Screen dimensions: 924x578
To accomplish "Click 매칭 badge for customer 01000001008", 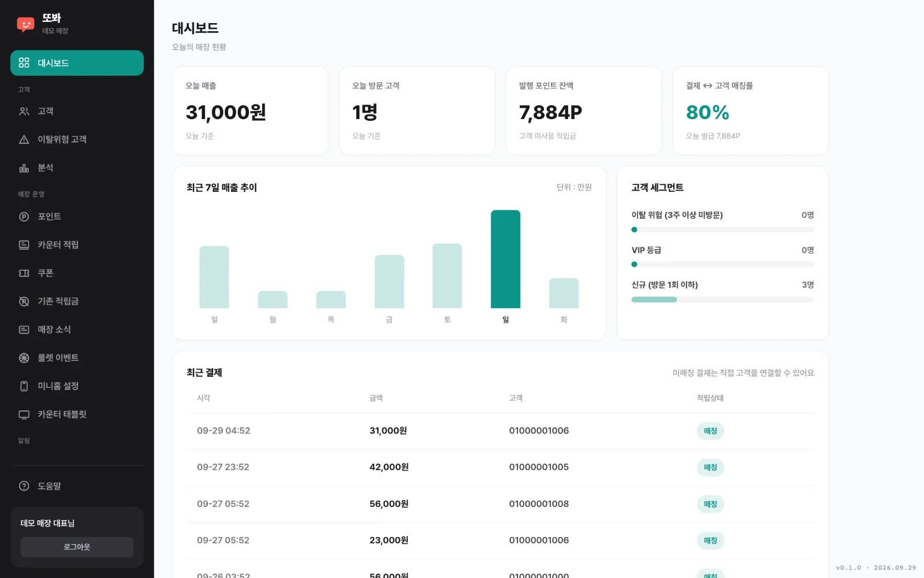I will [x=710, y=504].
